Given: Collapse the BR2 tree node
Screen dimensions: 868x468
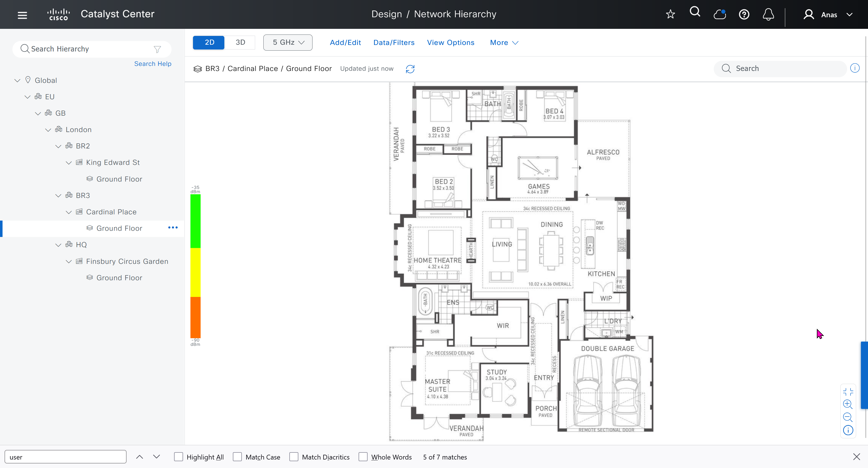Looking at the screenshot, I should (58, 146).
